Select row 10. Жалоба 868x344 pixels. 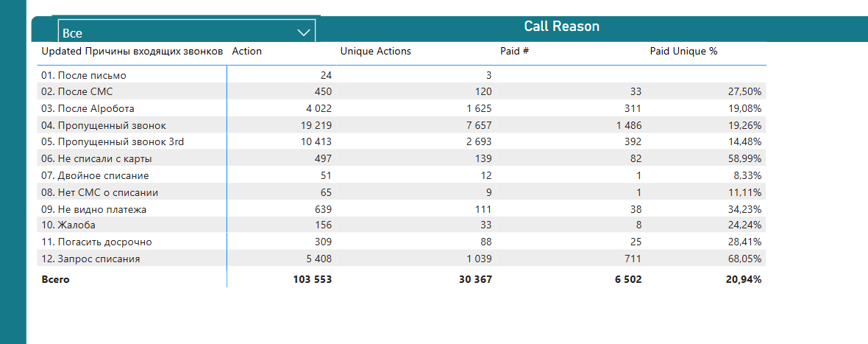[402, 225]
